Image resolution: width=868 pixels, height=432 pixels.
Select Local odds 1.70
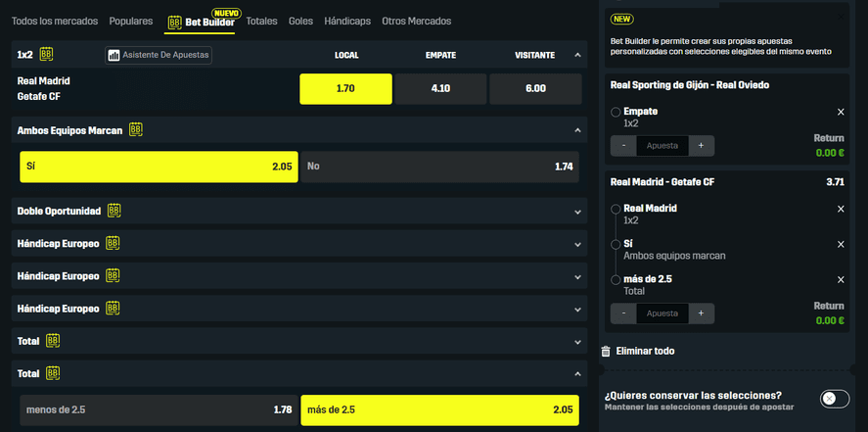pyautogui.click(x=346, y=88)
